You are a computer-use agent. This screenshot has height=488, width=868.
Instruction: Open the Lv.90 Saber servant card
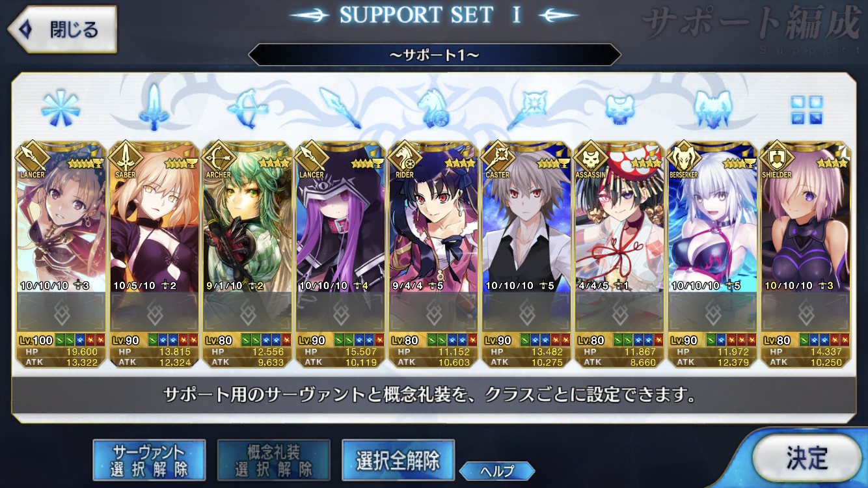pyautogui.click(x=154, y=255)
